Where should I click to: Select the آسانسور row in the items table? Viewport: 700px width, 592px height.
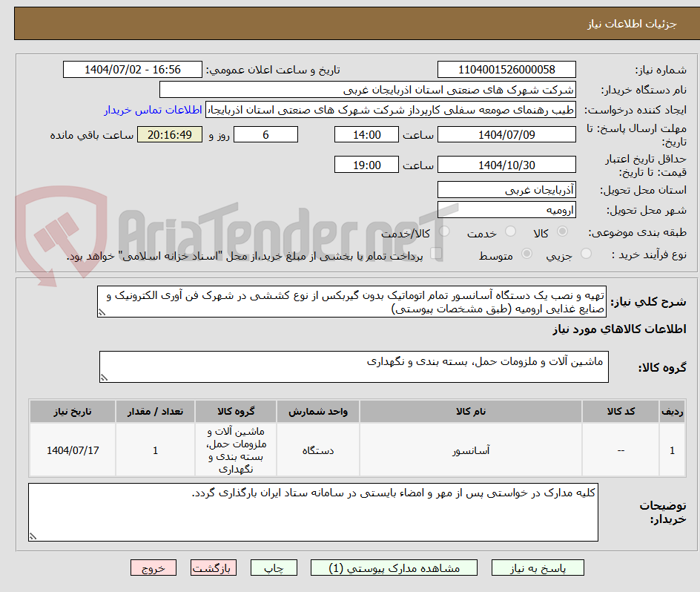[x=472, y=450]
